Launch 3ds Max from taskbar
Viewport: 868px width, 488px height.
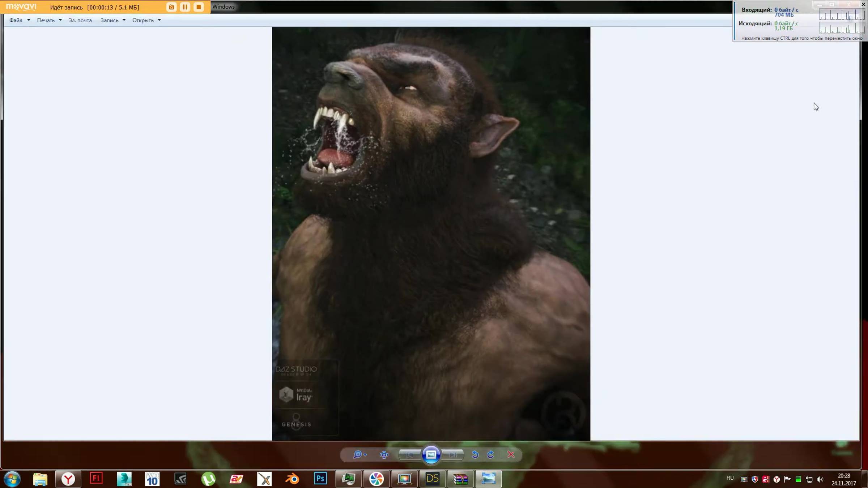click(124, 479)
